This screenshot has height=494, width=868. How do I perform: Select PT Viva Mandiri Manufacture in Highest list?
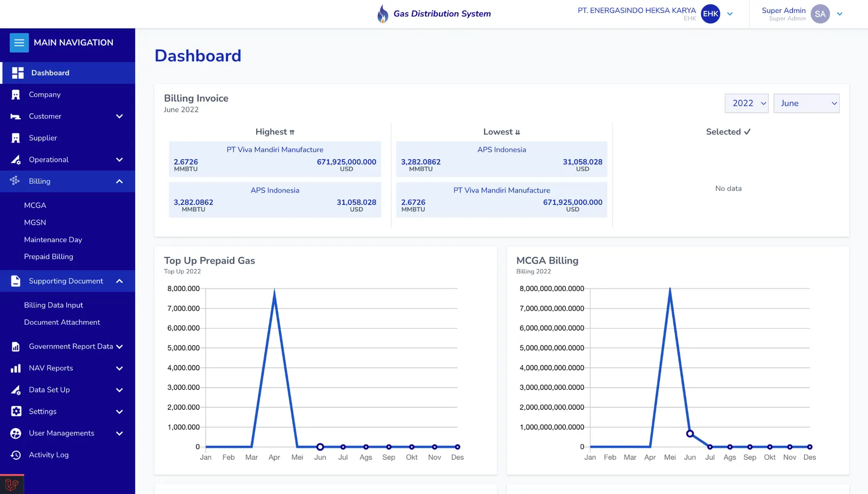(x=275, y=159)
